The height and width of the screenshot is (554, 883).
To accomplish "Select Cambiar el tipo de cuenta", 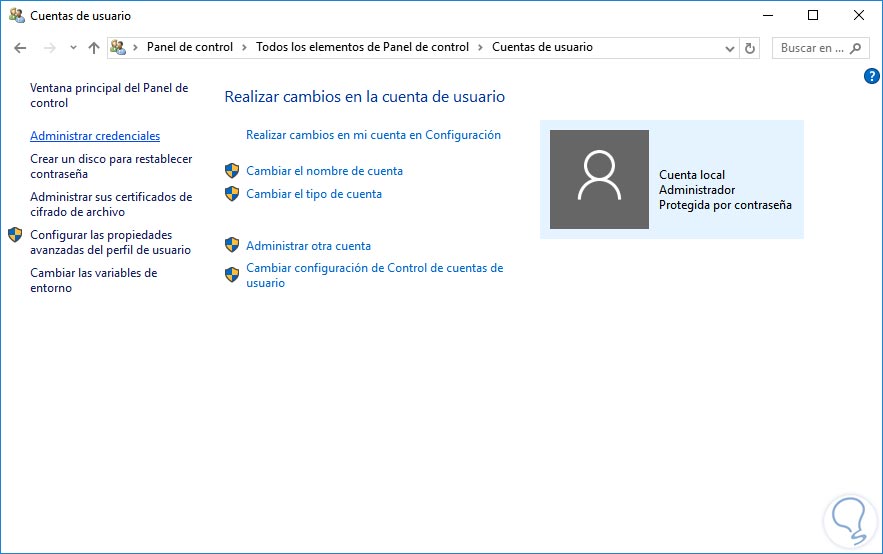I will (x=314, y=194).
